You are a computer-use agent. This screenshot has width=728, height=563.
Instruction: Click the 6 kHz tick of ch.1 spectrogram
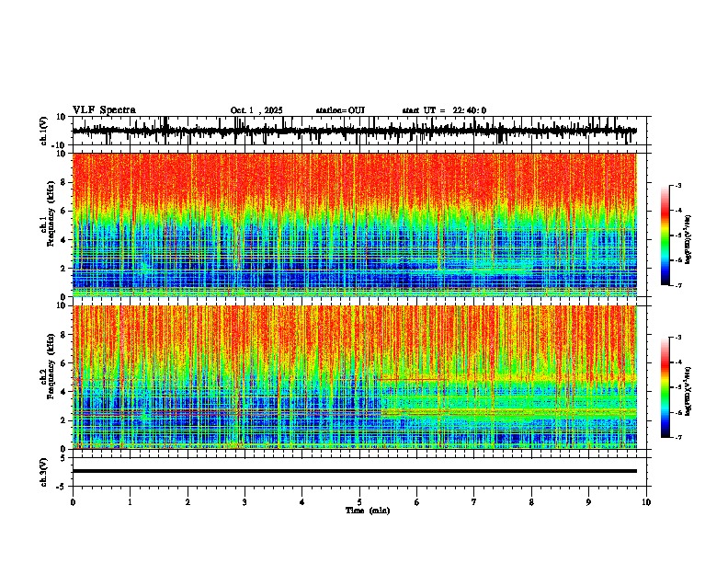click(x=65, y=211)
